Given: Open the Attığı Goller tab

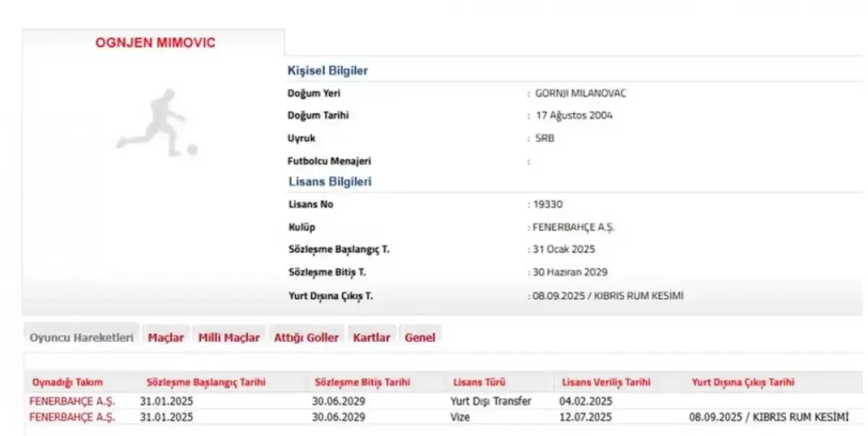Looking at the screenshot, I should (x=306, y=338).
